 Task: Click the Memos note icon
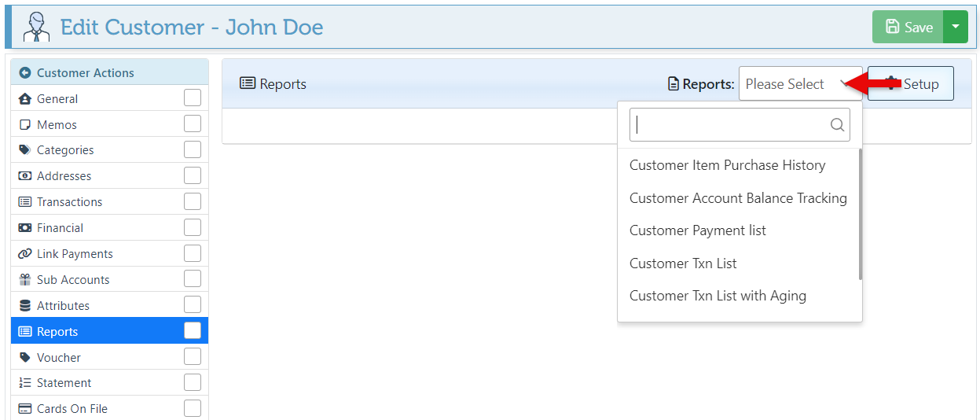[x=25, y=125]
